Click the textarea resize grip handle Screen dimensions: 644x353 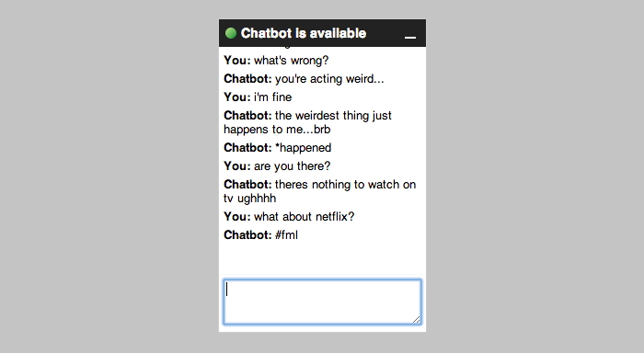tap(417, 319)
